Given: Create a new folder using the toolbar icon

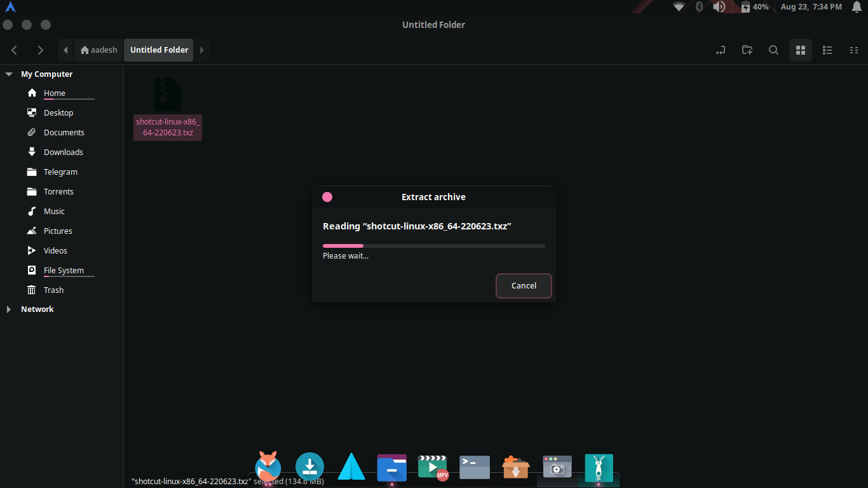Looking at the screenshot, I should 747,50.
